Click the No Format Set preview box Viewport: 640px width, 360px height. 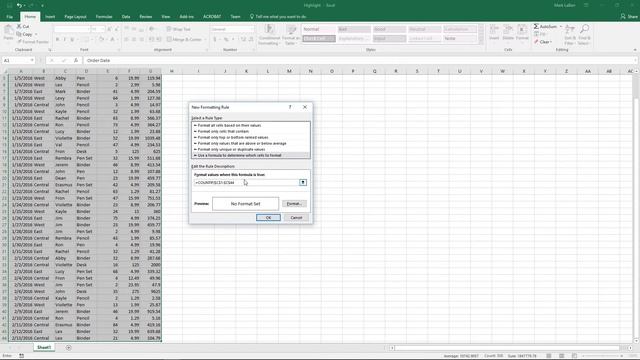pos(245,204)
